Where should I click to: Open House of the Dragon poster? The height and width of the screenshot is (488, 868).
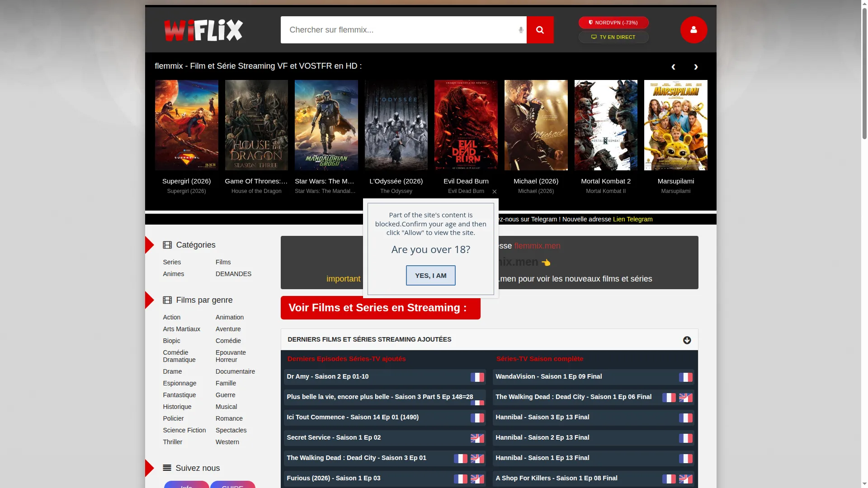pos(256,125)
